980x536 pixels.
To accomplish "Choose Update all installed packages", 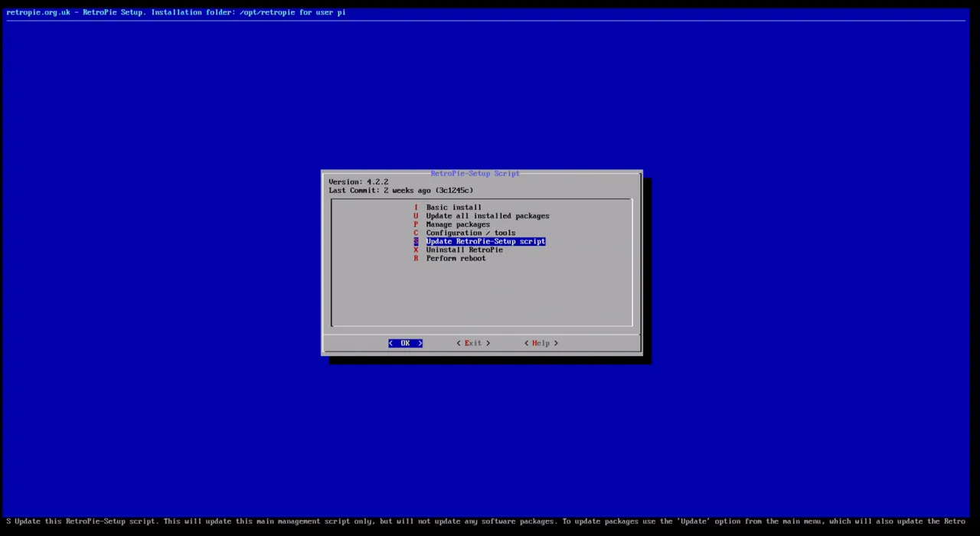I will coord(482,216).
